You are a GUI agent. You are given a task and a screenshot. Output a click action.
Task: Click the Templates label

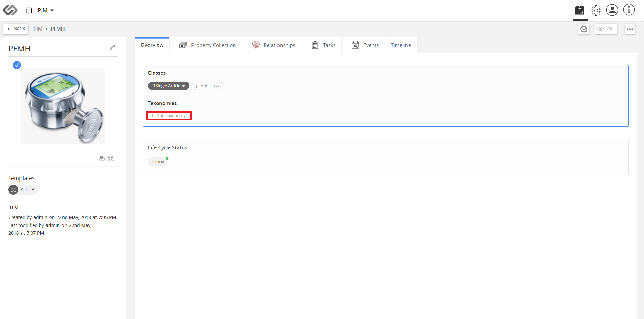(22, 178)
